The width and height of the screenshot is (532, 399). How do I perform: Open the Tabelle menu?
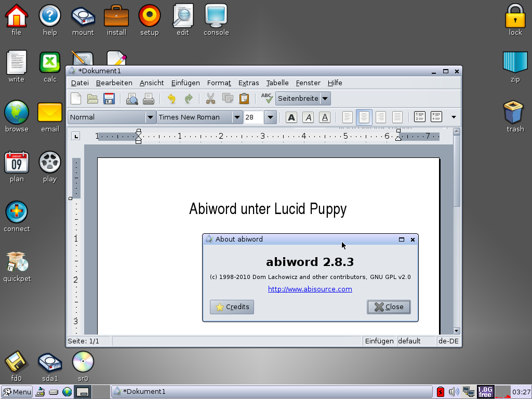pyautogui.click(x=277, y=83)
